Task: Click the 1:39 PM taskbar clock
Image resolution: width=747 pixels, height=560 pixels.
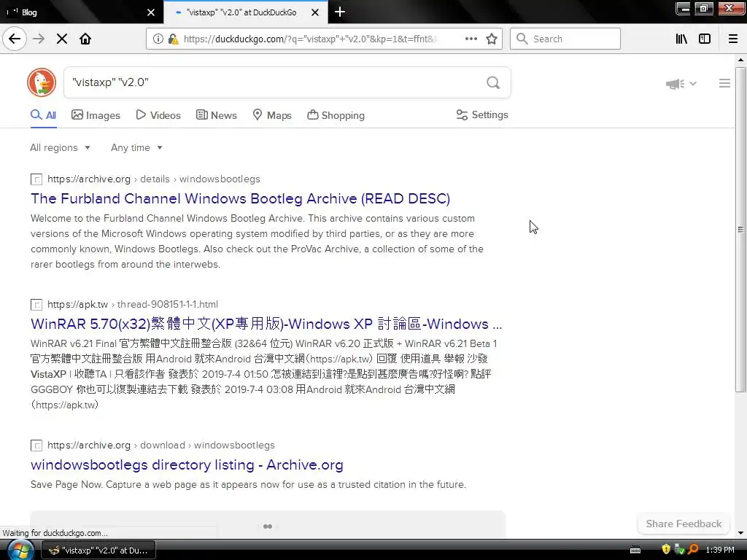Action: pyautogui.click(x=720, y=550)
